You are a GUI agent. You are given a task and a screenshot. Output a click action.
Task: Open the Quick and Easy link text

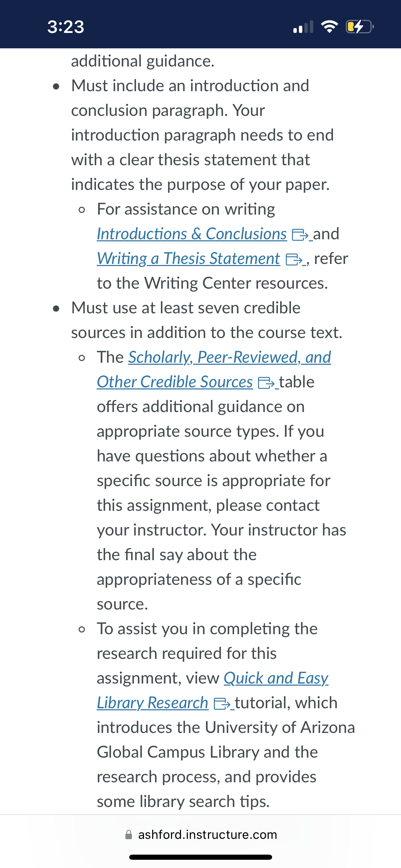point(276,678)
